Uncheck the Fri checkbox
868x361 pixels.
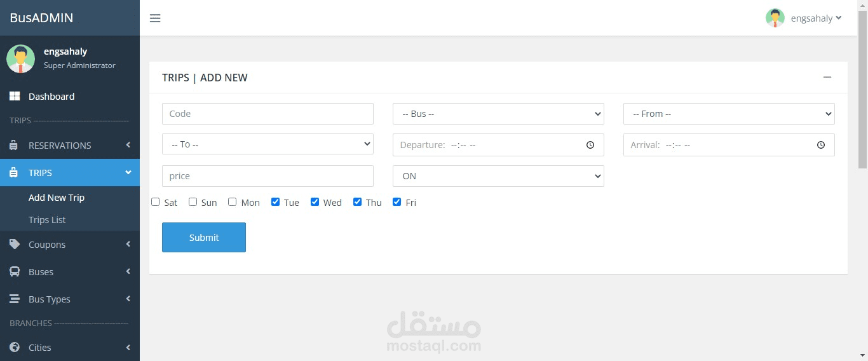[x=397, y=202]
